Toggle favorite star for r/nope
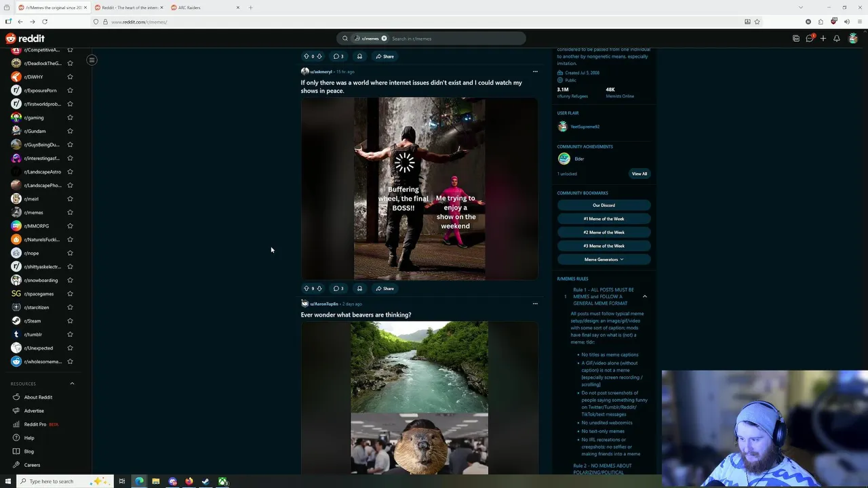Viewport: 868px width, 488px height. (x=70, y=253)
